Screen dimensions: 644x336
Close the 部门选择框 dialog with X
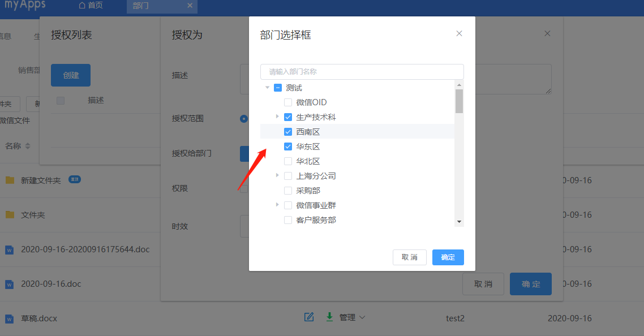click(459, 33)
